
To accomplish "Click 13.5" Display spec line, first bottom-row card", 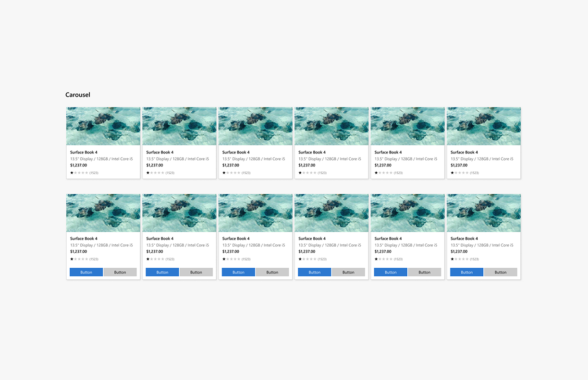I will click(101, 245).
